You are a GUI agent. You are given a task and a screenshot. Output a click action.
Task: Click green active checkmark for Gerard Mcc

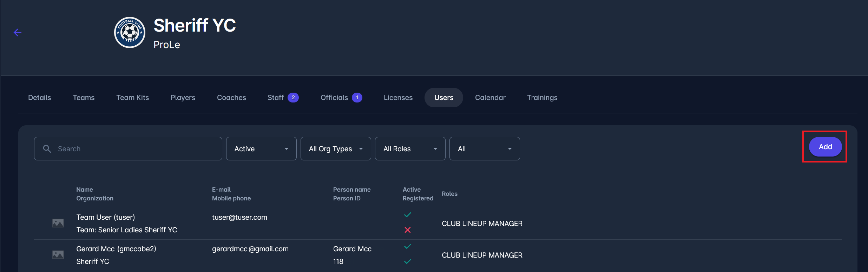pos(407,246)
